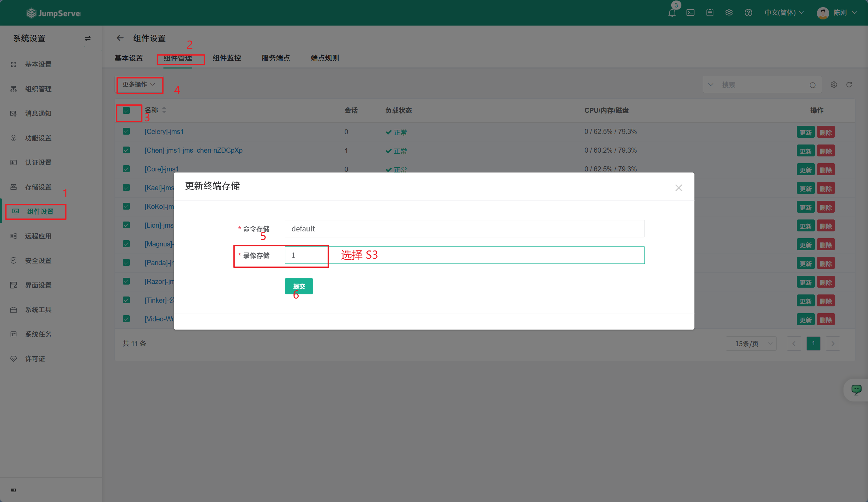Open the 15条/页 page size dropdown
Viewport: 868px width, 502px height.
pos(751,344)
